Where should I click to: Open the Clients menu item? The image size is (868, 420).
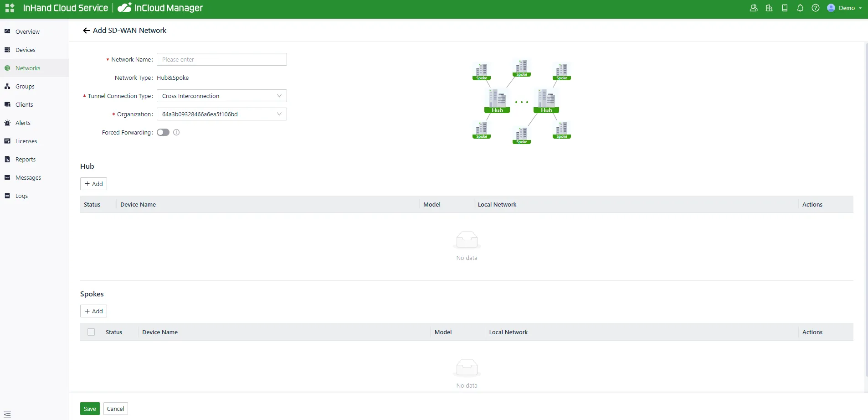pyautogui.click(x=34, y=104)
